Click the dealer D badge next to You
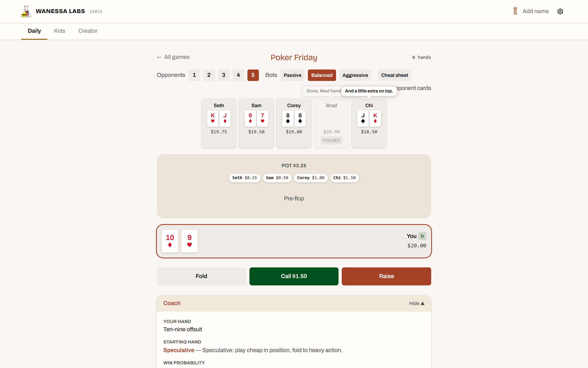This screenshot has height=368, width=588. click(422, 236)
